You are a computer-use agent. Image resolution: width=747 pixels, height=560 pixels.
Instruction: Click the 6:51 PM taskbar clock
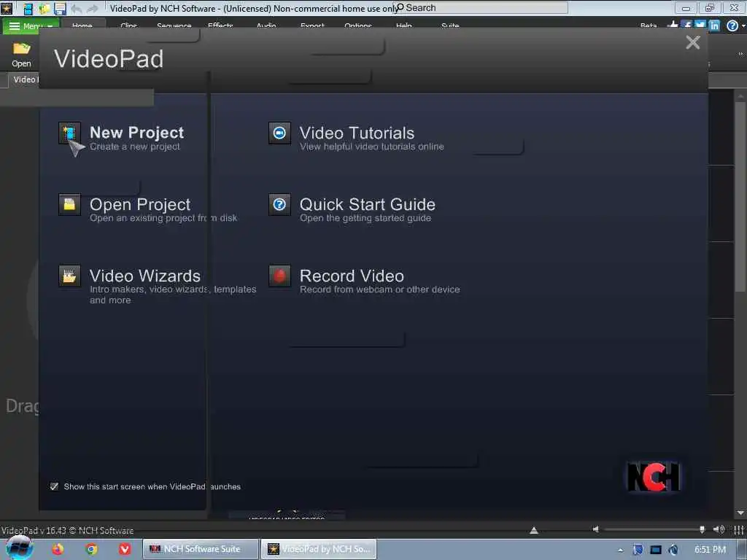(710, 550)
